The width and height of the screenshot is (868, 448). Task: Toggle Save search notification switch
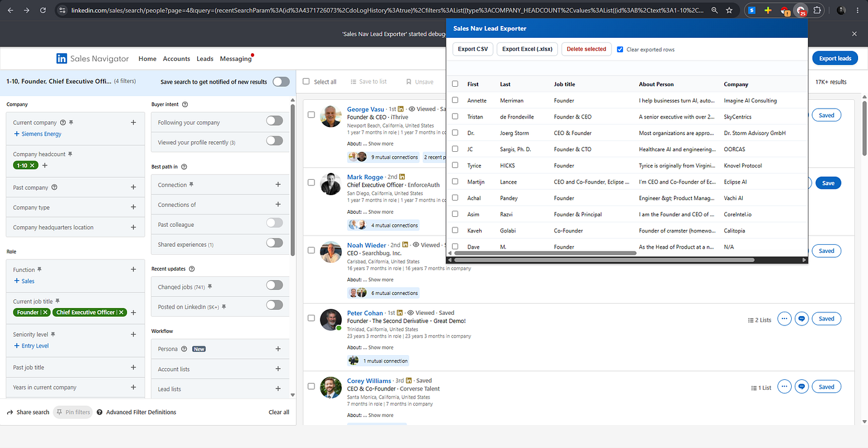pos(281,82)
